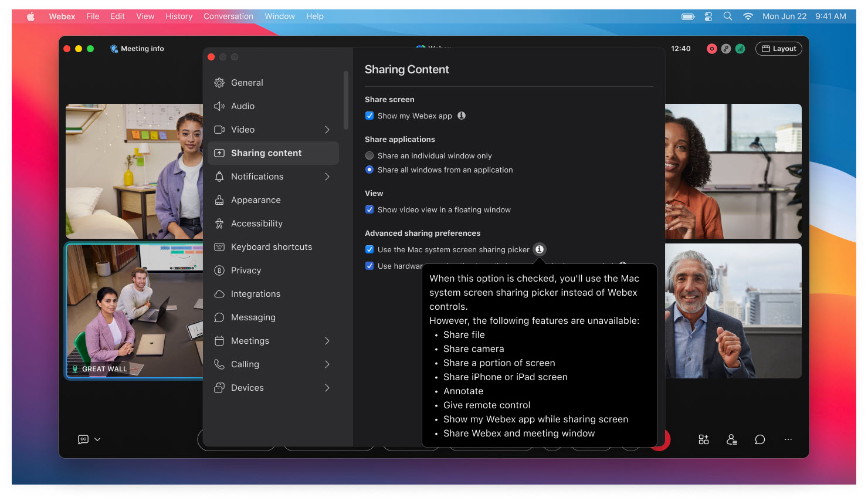Close the settings window with red button

point(211,57)
